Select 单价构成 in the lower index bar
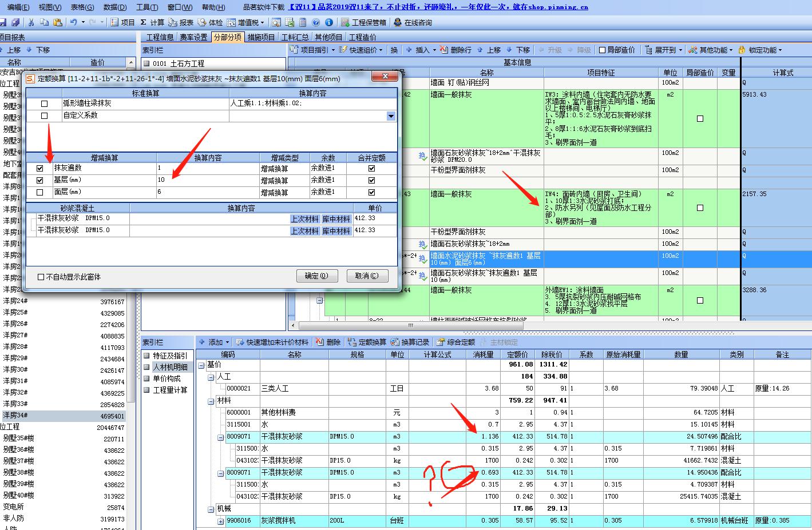Screen dimensions: 812x530 166,378
